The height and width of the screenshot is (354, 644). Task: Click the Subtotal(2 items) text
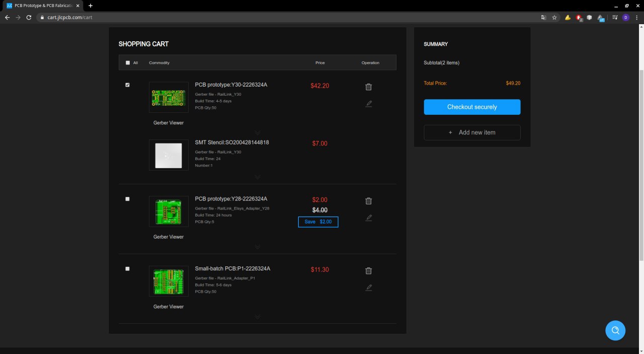(442, 63)
